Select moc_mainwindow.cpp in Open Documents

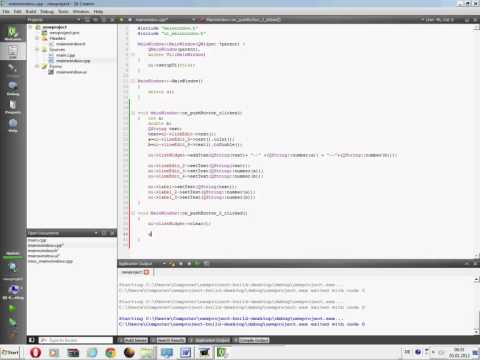point(50,261)
